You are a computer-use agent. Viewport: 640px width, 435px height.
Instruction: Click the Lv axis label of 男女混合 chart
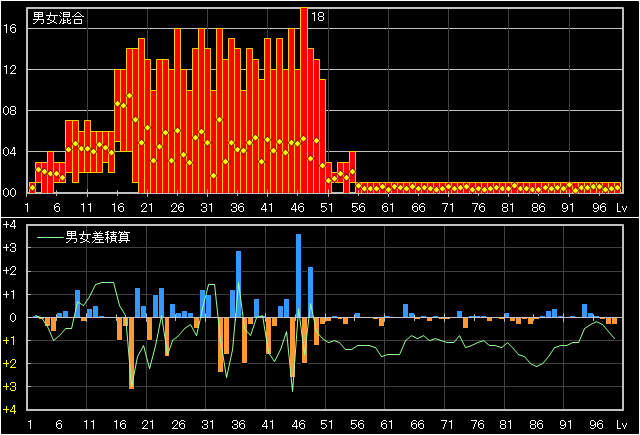point(622,208)
